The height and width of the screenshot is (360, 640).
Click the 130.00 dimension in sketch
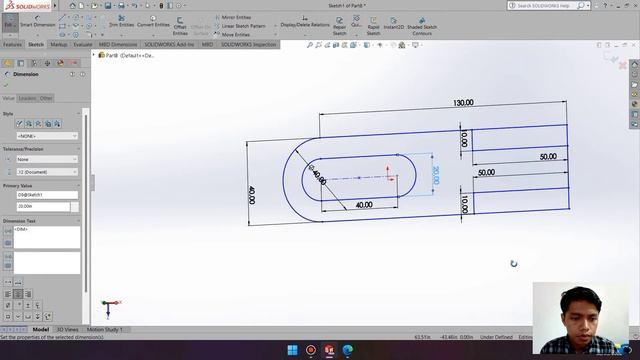(463, 103)
